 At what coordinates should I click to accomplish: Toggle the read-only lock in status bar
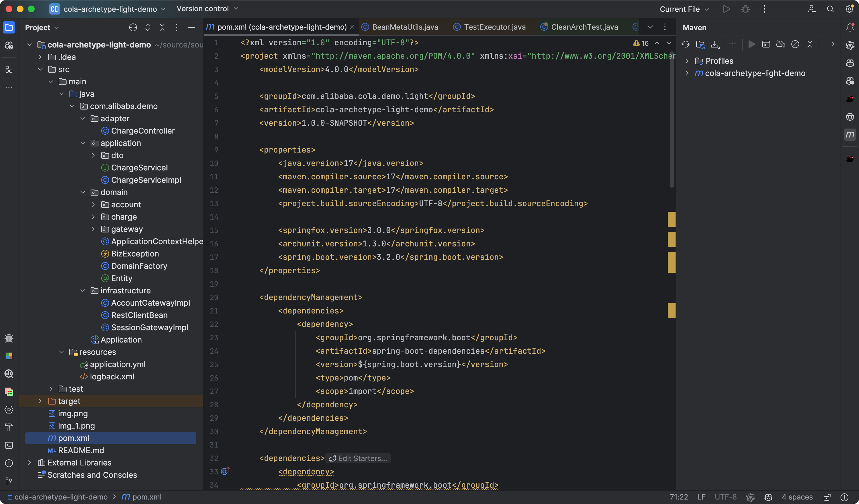827,497
